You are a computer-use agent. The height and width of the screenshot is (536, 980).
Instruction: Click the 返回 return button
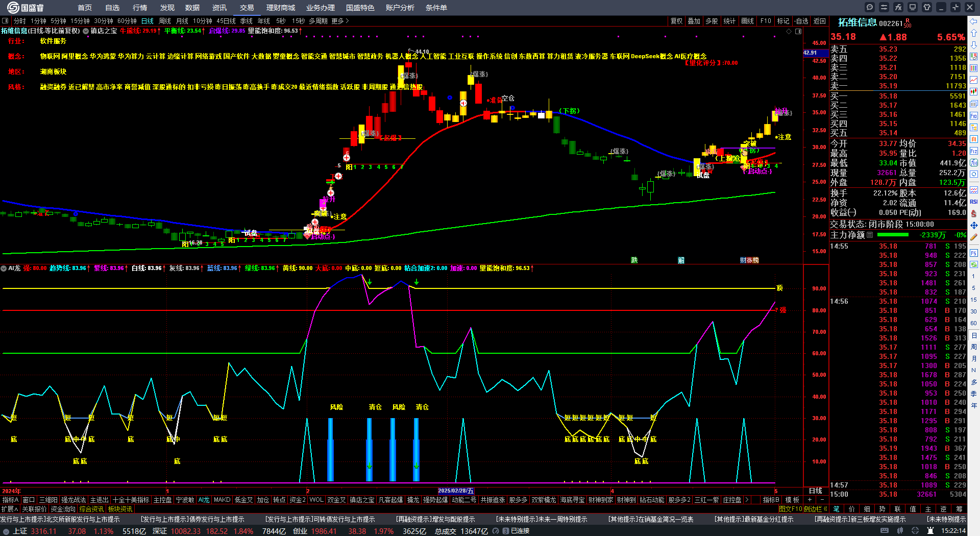pyautogui.click(x=820, y=21)
